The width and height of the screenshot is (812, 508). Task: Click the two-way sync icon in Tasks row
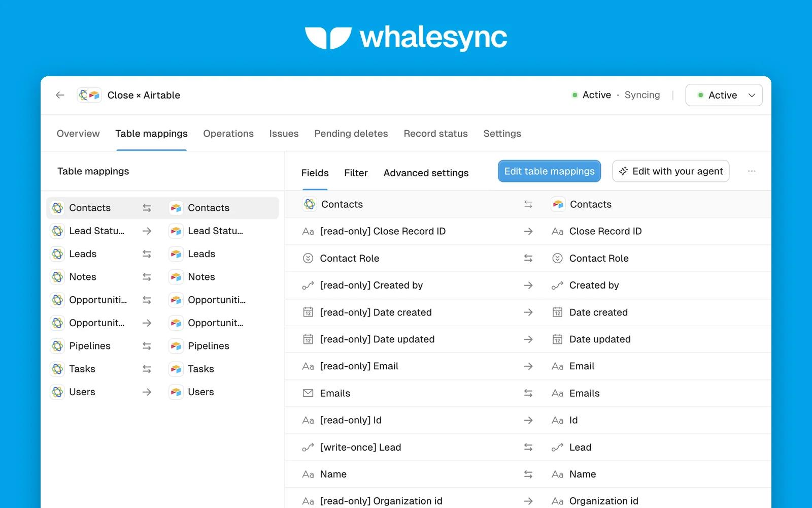click(147, 369)
